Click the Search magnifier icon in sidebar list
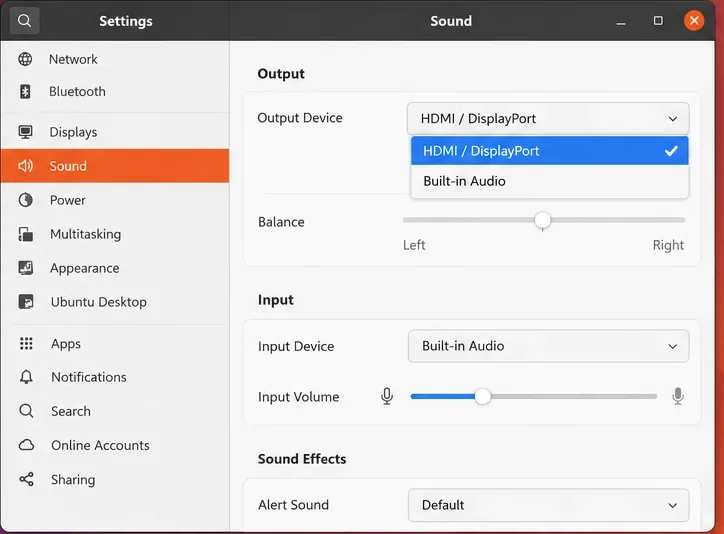Screen dimensions: 724x534 (x=26, y=411)
